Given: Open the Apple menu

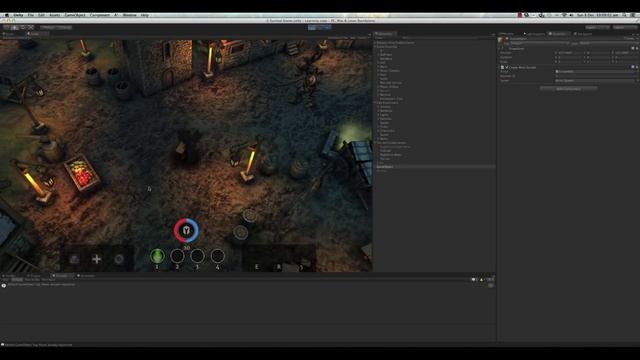Looking at the screenshot, I should pos(7,15).
